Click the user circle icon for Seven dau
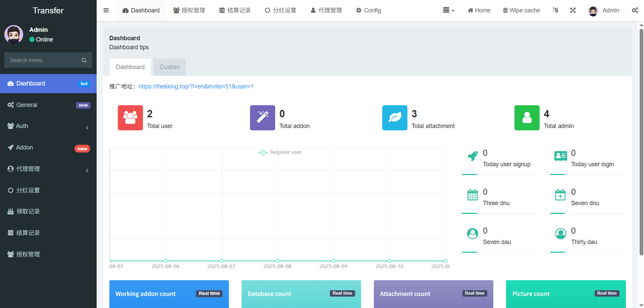This screenshot has height=308, width=644. (473, 234)
